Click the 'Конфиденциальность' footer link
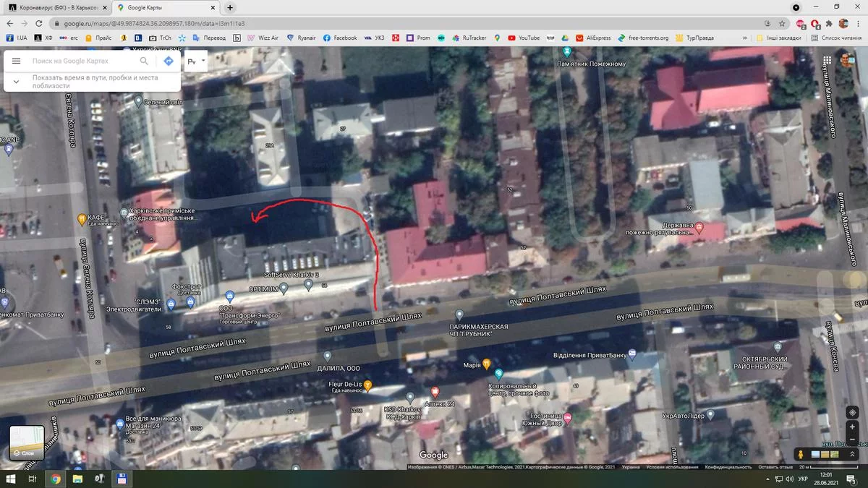 (x=730, y=467)
